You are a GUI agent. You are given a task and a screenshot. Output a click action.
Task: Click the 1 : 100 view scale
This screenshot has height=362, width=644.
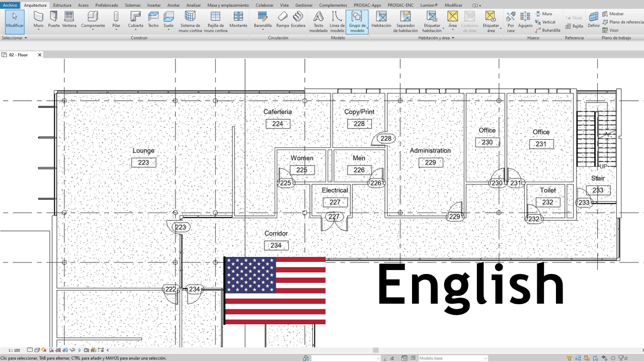[14, 350]
